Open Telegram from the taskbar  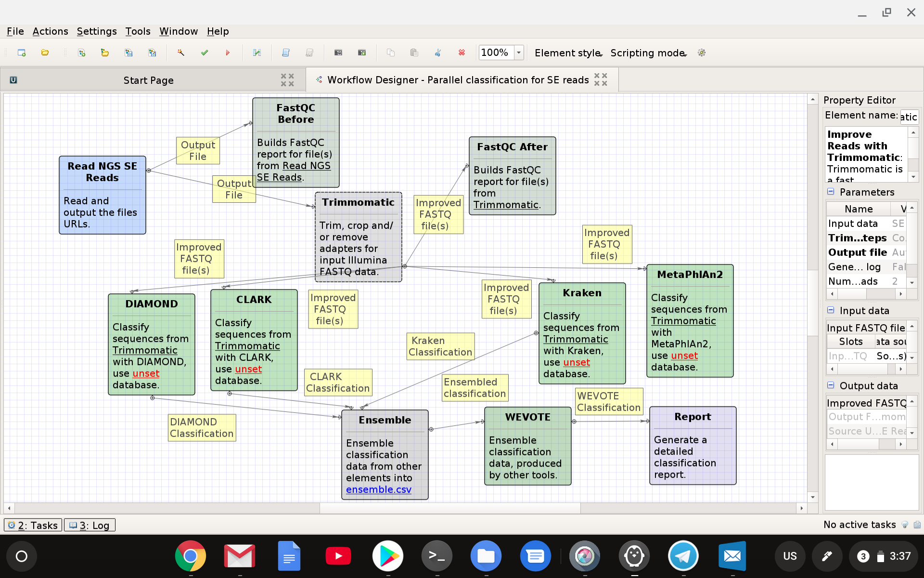[x=683, y=556]
